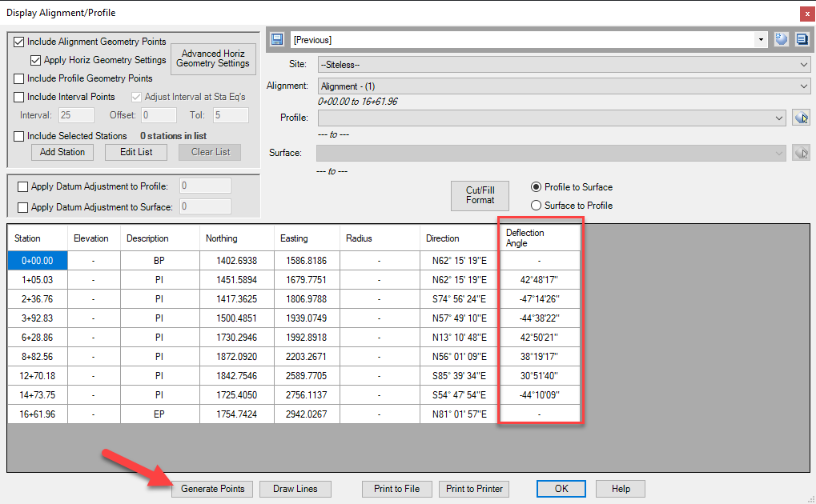Click the globe icon beside the Previous dropdown
The image size is (816, 504).
coord(781,38)
